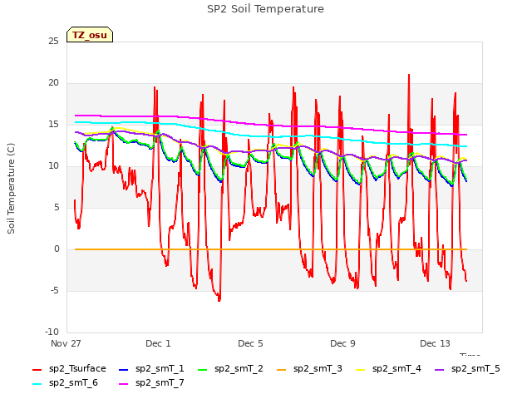Viewport: 532px width, 399px height.
Task: Toggle sp2_smT_4 legend entry
Action: pos(388,369)
